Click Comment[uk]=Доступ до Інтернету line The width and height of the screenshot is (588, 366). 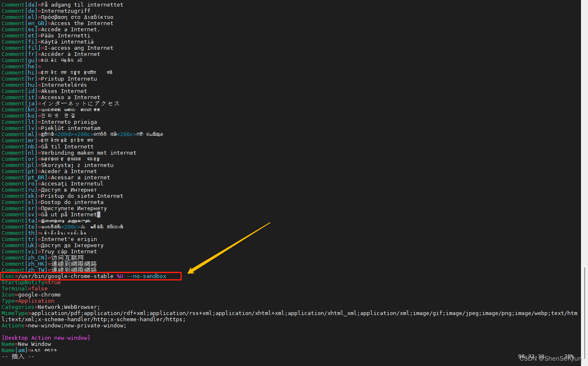(52, 246)
